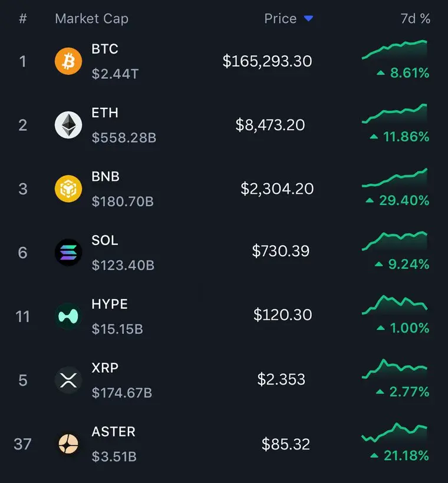The height and width of the screenshot is (483, 448).
Task: Sort by 7d % column header
Action: [x=416, y=18]
